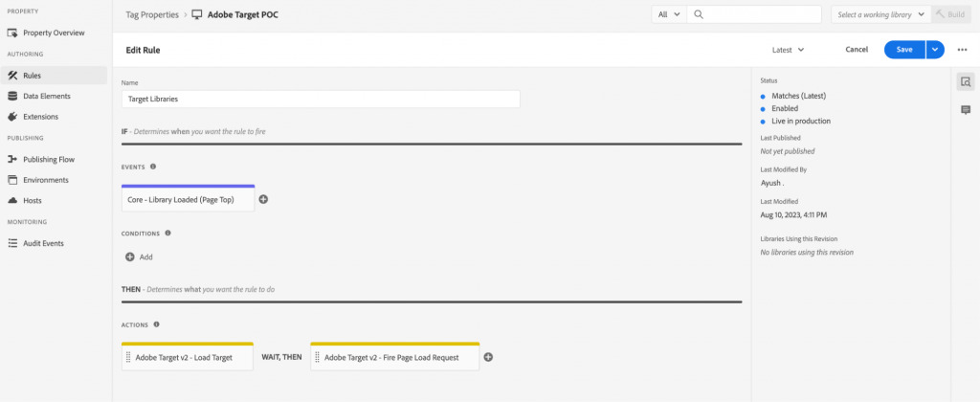Click the rule Name input field
Image resolution: width=980 pixels, height=402 pixels.
coord(321,99)
